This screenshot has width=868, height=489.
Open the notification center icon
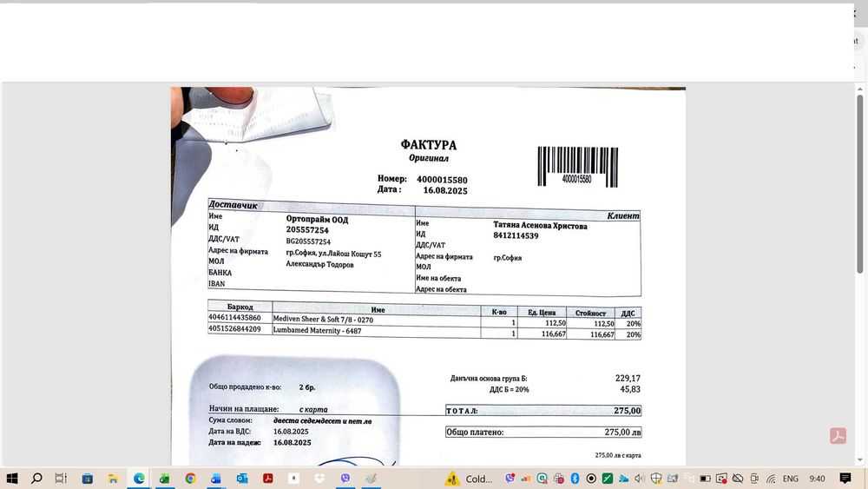pos(845,479)
